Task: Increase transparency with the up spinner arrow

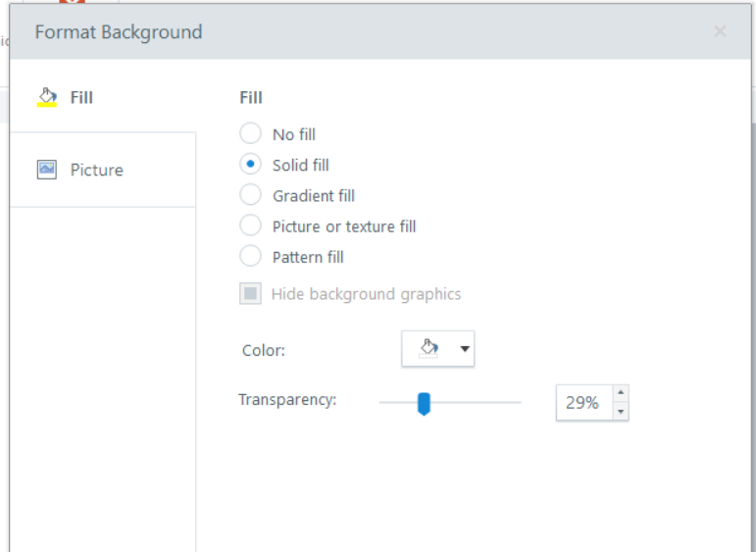Action: [621, 393]
